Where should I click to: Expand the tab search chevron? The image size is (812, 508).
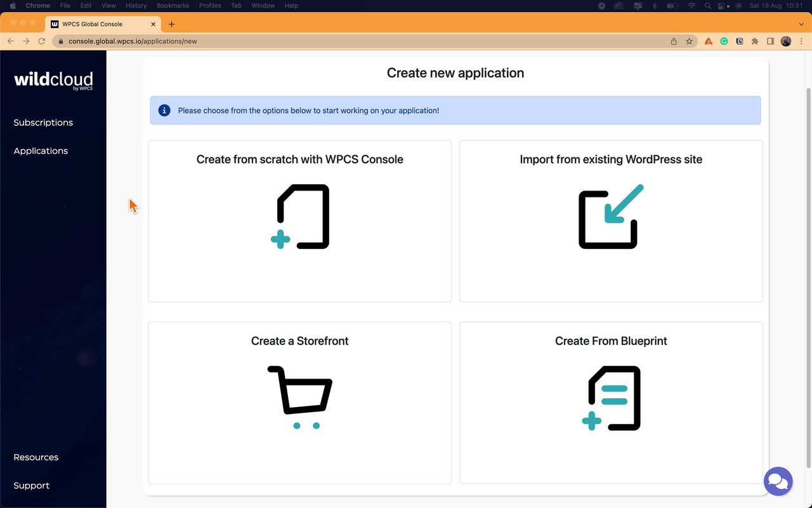click(x=801, y=24)
